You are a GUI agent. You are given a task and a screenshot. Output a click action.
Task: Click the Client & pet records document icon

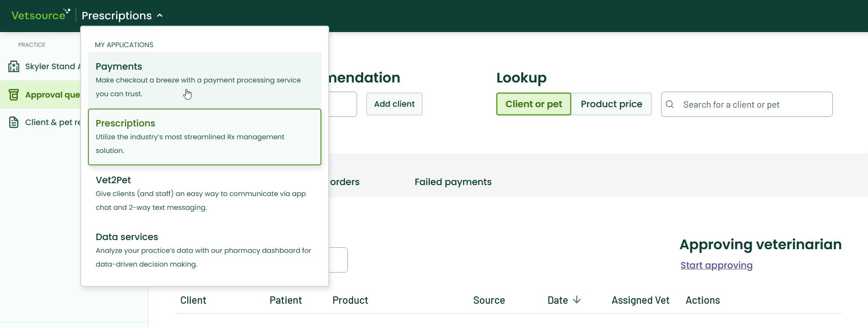pos(14,122)
